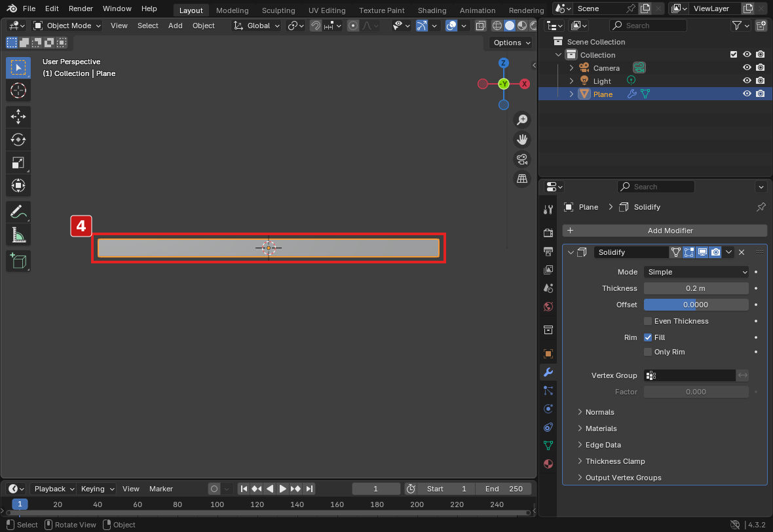Enable the Only Rim checkbox
Viewport: 773px width, 532px height.
[648, 352]
